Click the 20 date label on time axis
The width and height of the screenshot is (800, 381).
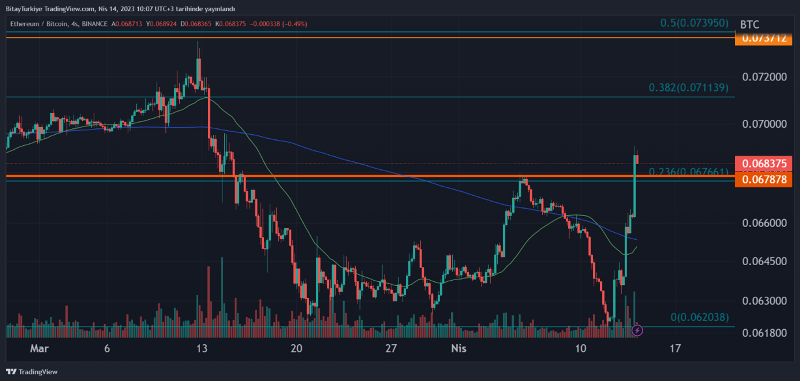point(296,349)
